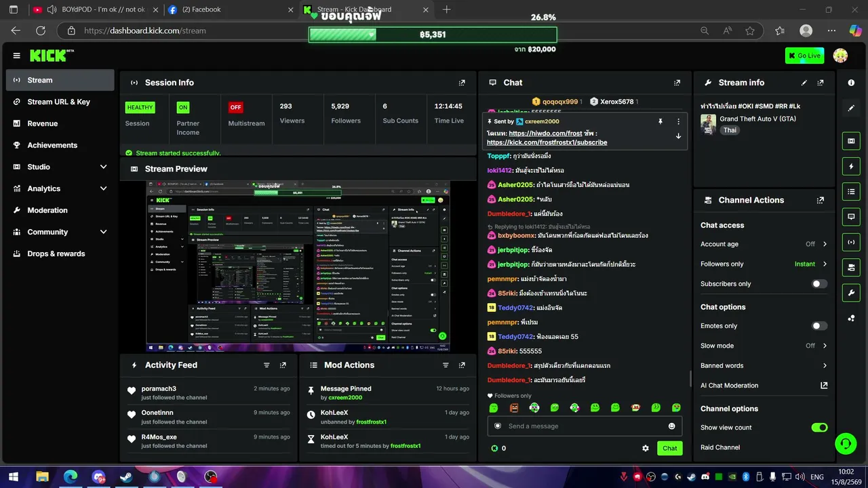Toggle the Stream Preview widget in right rail
The image size is (868, 488).
851,141
